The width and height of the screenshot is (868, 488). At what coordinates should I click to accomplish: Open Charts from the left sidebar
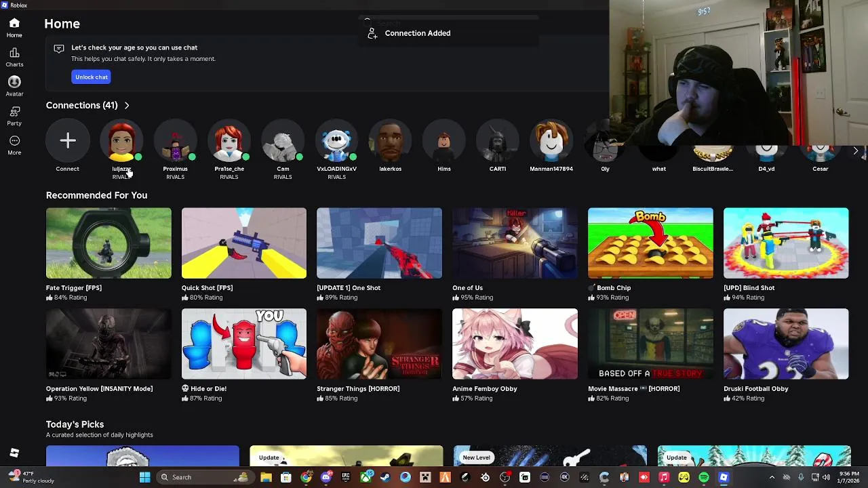pos(14,58)
